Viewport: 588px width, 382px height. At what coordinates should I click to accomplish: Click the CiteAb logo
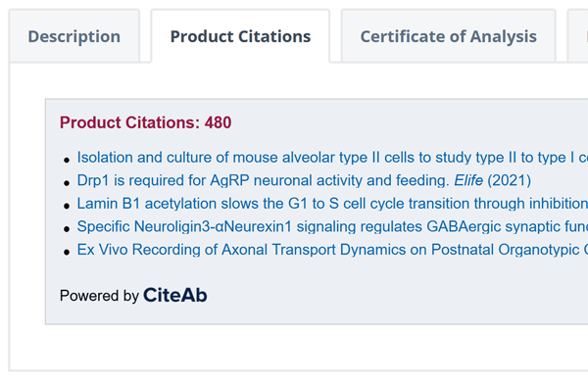[x=174, y=295]
